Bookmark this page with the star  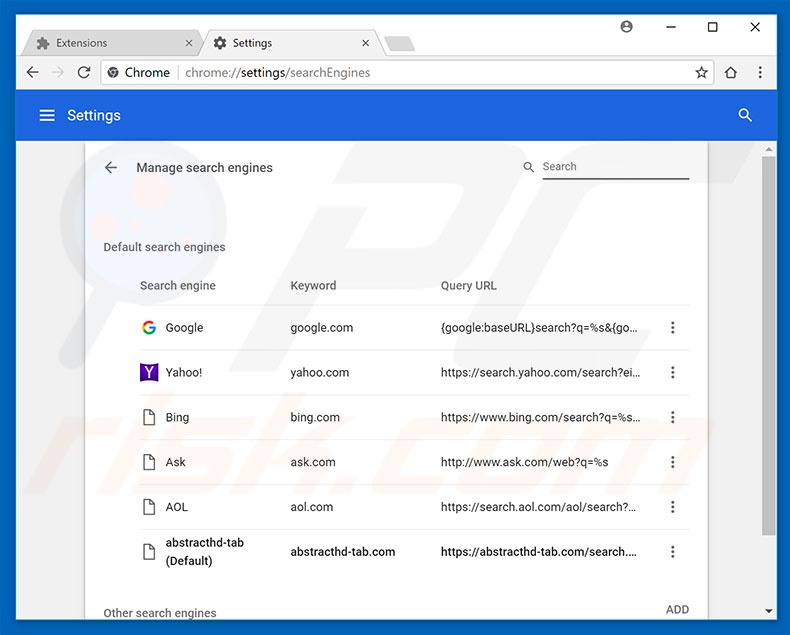[x=701, y=73]
